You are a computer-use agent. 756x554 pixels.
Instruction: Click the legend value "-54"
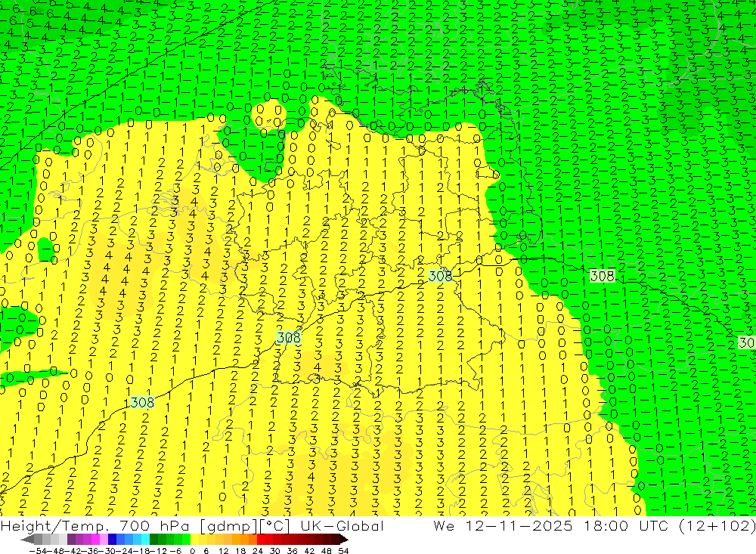tap(38, 551)
